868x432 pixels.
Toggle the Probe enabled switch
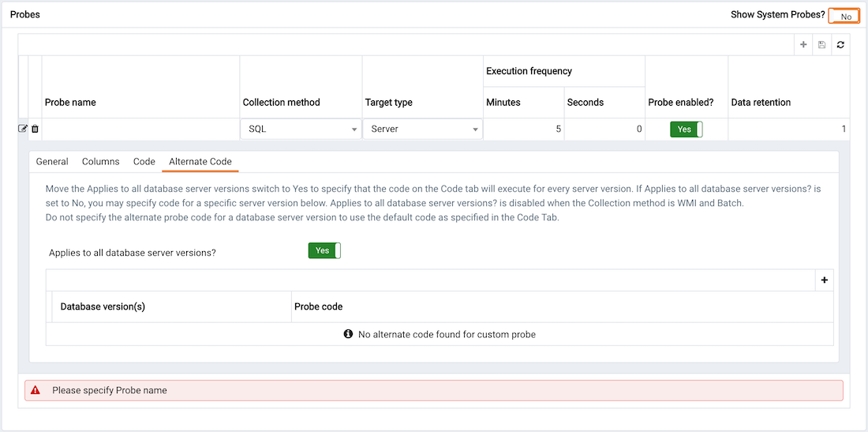687,129
